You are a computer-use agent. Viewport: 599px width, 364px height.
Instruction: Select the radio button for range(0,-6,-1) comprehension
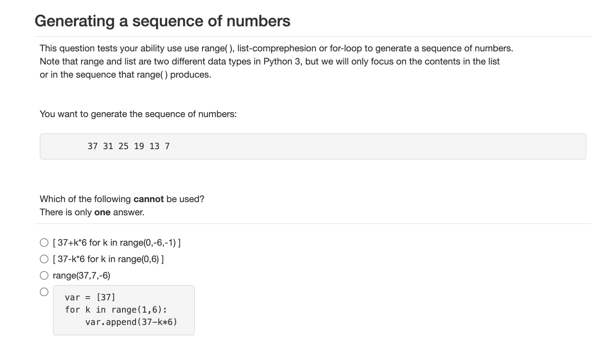click(44, 243)
